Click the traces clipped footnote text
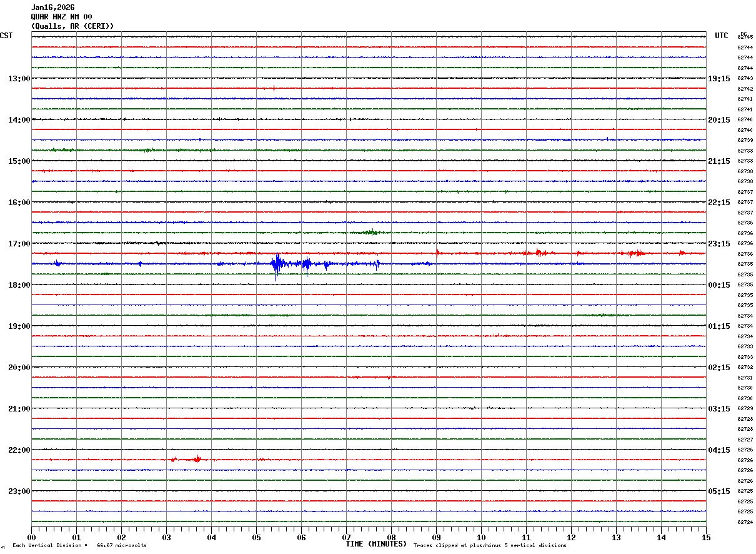The image size is (756, 554). pos(490,546)
